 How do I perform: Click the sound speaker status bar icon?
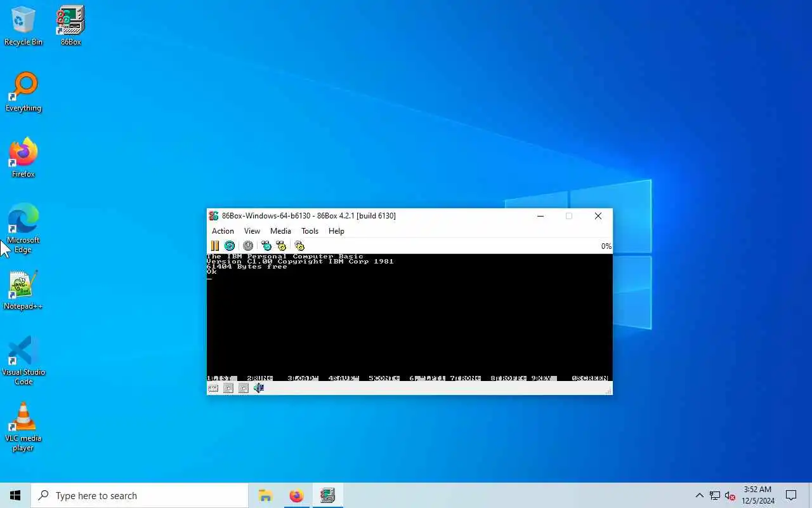click(259, 388)
